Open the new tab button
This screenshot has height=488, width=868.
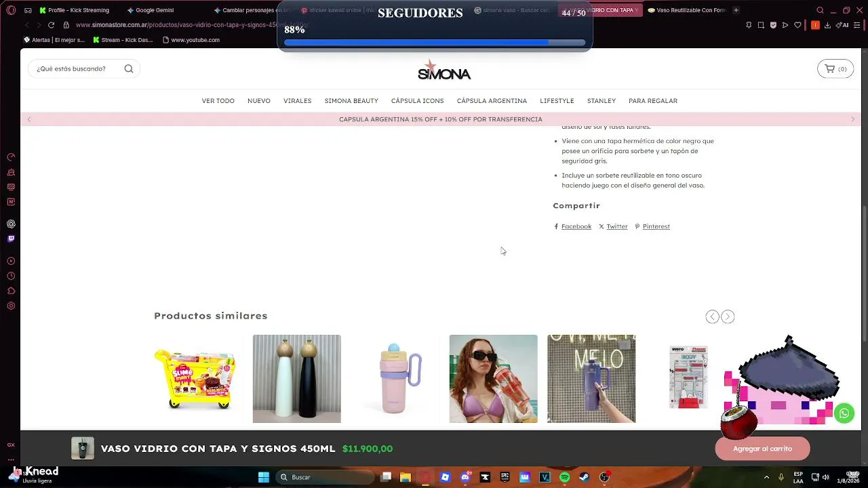[x=736, y=10]
